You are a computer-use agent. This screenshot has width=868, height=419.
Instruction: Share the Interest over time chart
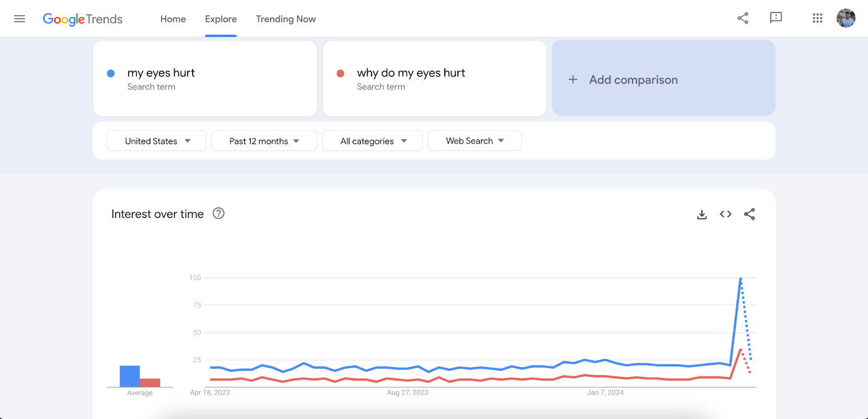749,214
